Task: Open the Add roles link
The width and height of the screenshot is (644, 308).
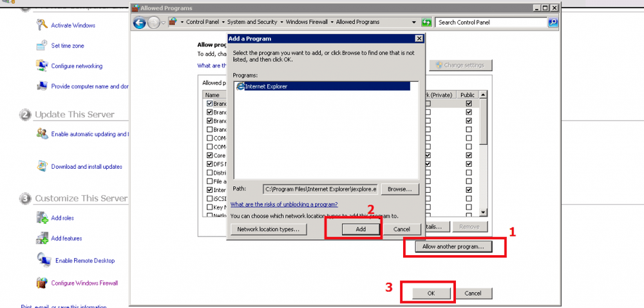Action: (62, 218)
